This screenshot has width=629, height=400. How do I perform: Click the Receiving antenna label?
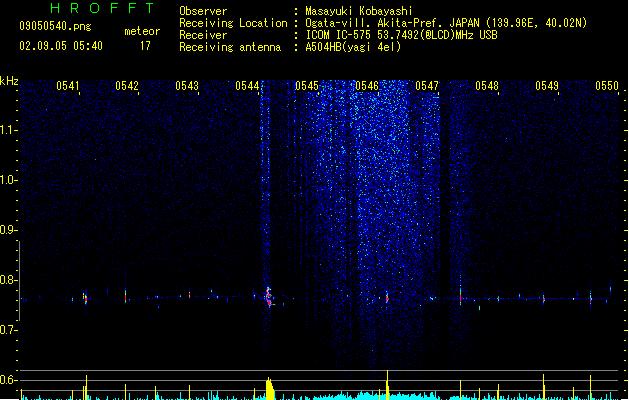tap(230, 47)
